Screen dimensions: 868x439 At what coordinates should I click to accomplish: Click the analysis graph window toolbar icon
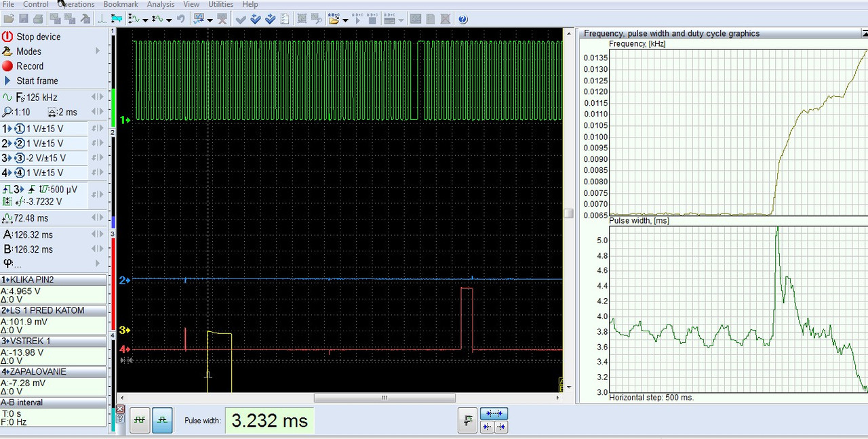coord(199,19)
